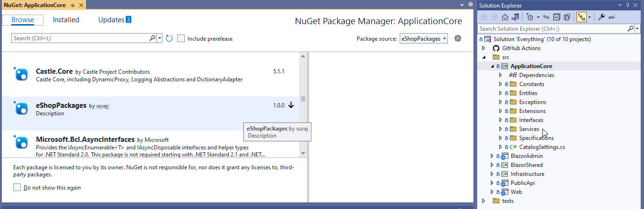This screenshot has height=209, width=644.
Task: Click the Castle.Core package icon
Action: [21, 75]
